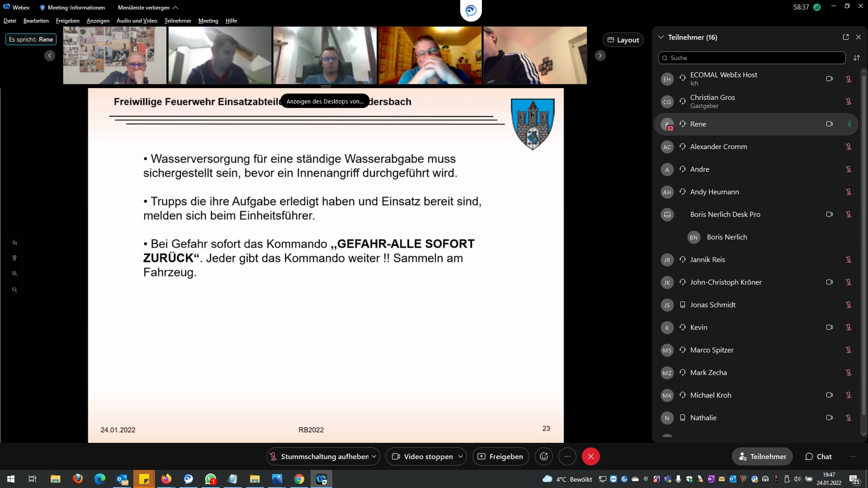Image resolution: width=868 pixels, height=488 pixels.
Task: Open connection quality indicator beside timer
Action: click(817, 7)
